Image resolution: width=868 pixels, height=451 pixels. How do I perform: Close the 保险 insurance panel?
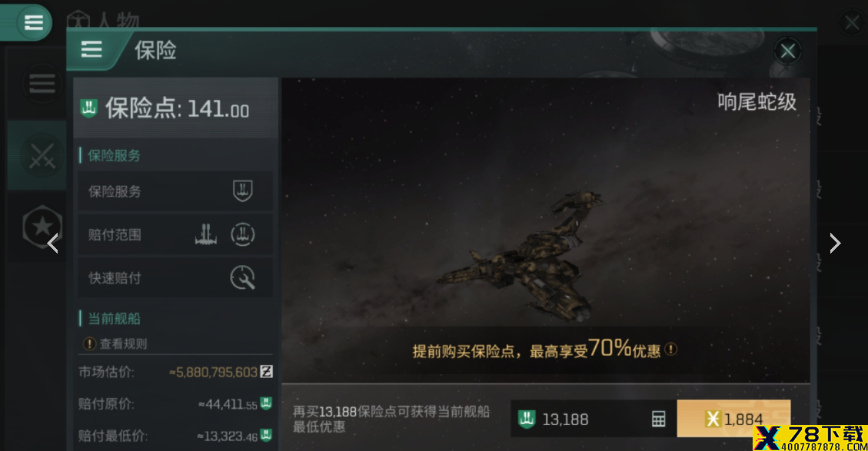787,51
